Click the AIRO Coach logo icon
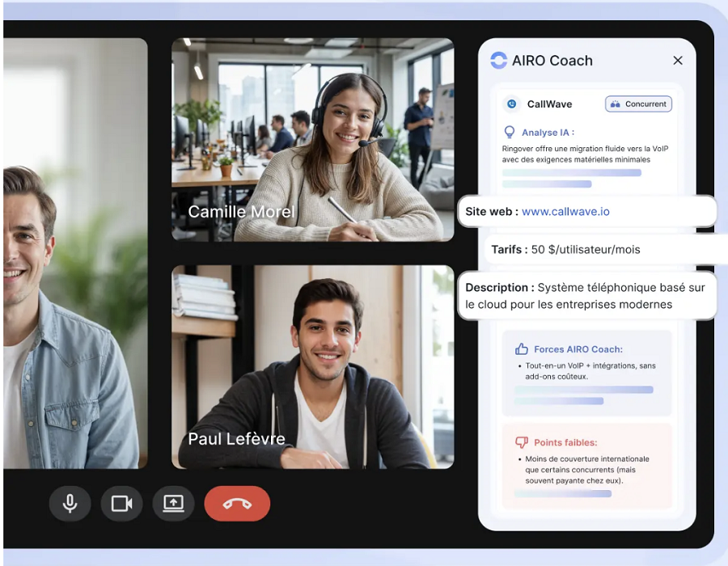The image size is (728, 566). [498, 61]
